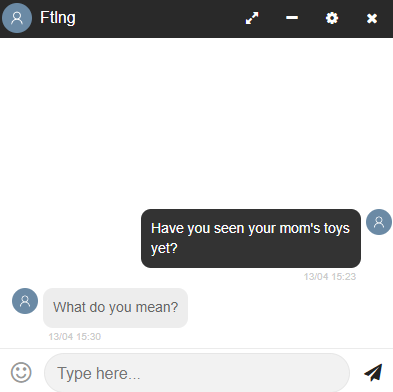Click the blank dark header bar area
This screenshot has height=392, width=393.
(160, 18)
